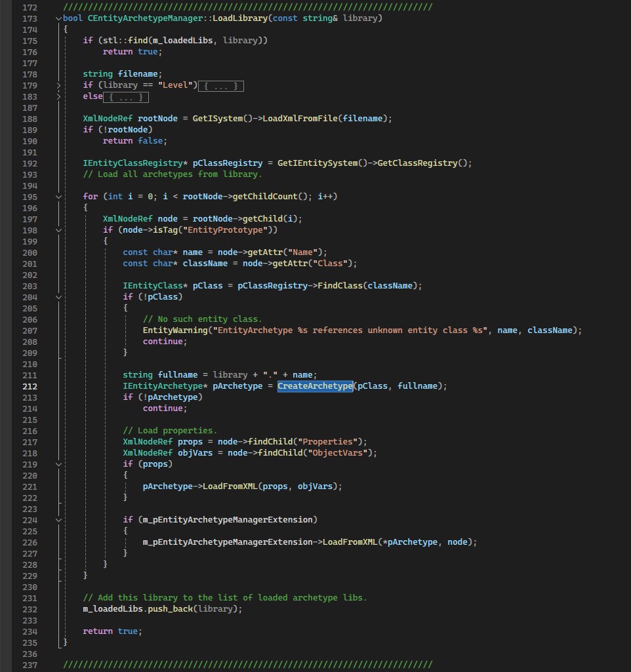Click the collapsed { ... } box after else
This screenshot has width=631, height=672.
click(126, 97)
